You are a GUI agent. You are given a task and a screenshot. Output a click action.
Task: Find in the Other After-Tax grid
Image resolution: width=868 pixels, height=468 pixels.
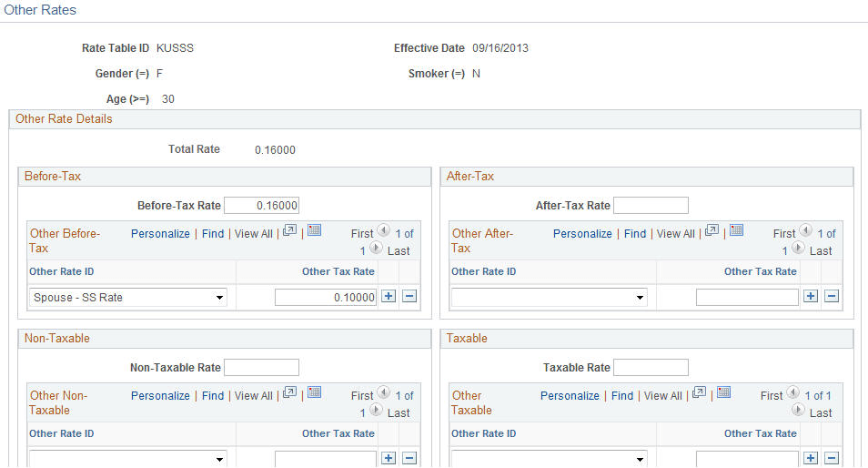pyautogui.click(x=635, y=234)
